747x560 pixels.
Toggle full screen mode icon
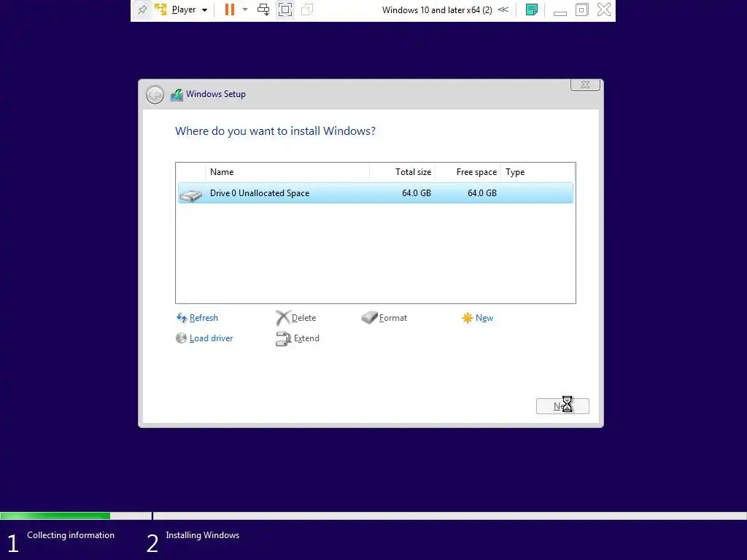[285, 9]
